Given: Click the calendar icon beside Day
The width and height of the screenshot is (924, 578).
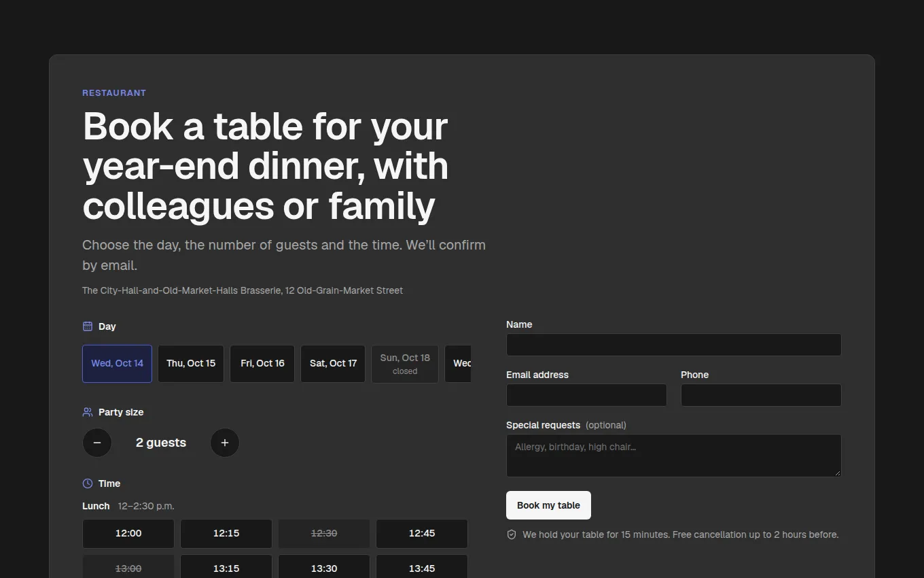Looking at the screenshot, I should [x=88, y=326].
